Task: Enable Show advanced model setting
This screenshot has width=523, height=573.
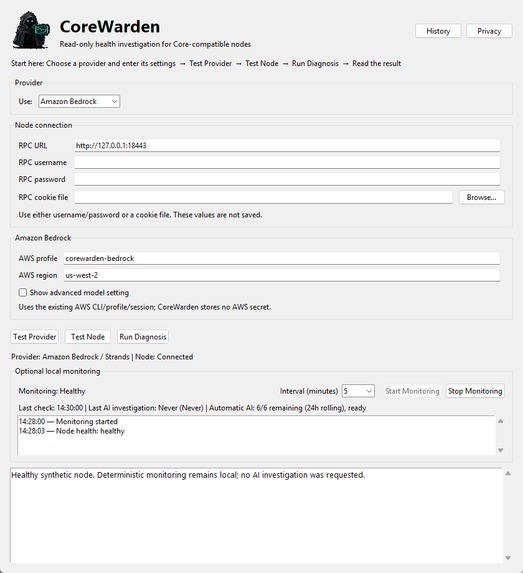Action: 23,292
